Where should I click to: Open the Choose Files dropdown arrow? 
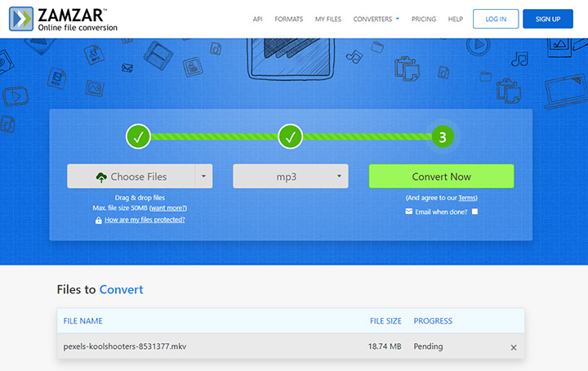pos(203,176)
